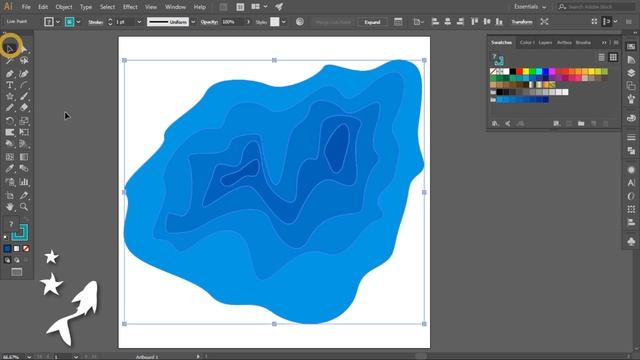Select the Magic Wand tool
This screenshot has width=640, height=360.
10,61
